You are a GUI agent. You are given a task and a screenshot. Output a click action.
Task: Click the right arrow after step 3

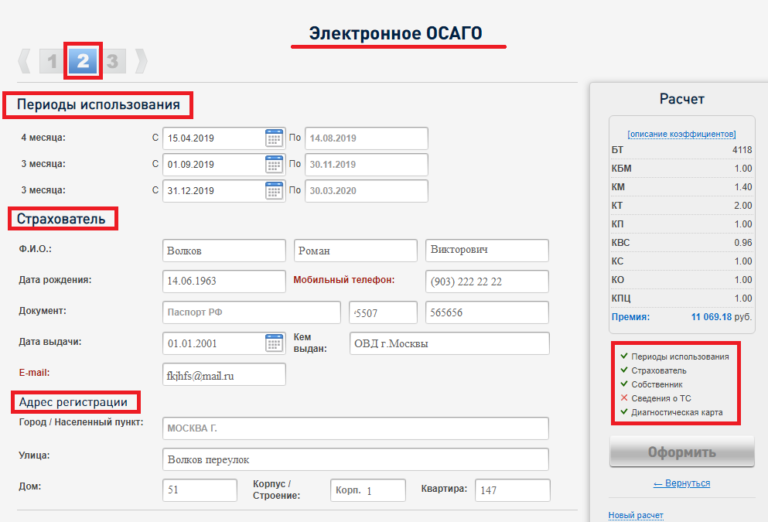(x=141, y=62)
